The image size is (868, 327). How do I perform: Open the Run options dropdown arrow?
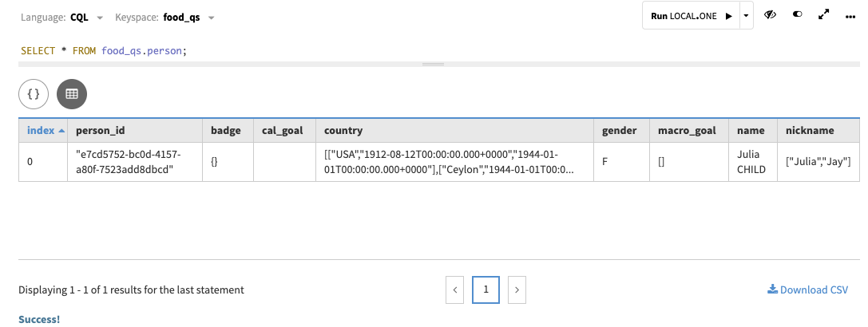pos(746,16)
